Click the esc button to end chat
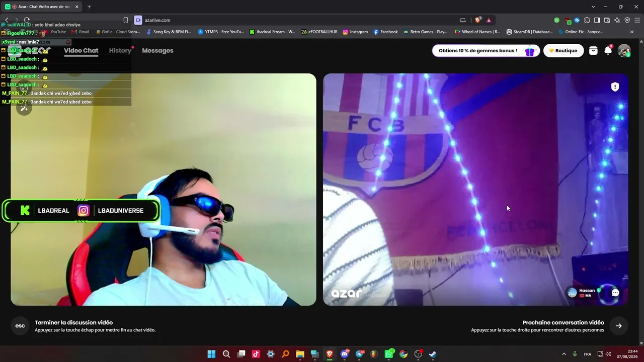The image size is (644, 362). (x=20, y=326)
